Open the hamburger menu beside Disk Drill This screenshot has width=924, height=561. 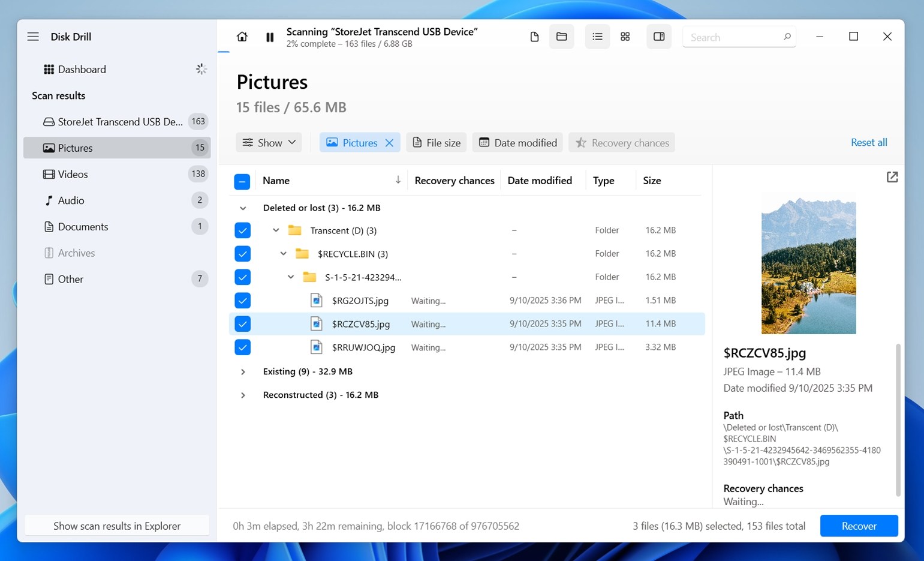pyautogui.click(x=33, y=37)
